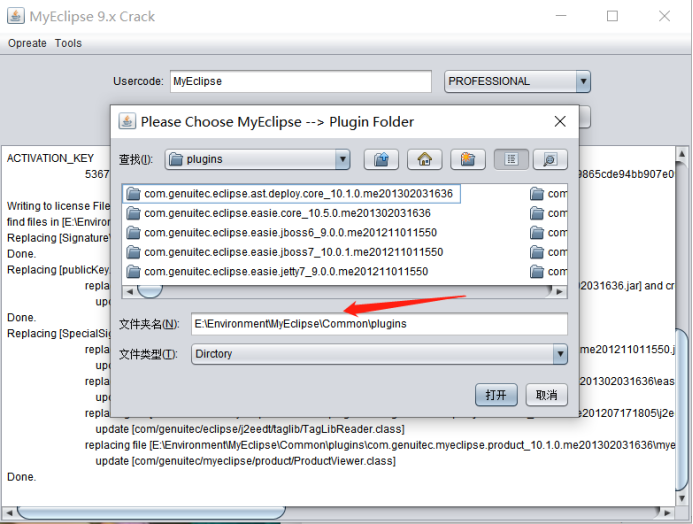Close the Plugin Folder dialog

(560, 121)
